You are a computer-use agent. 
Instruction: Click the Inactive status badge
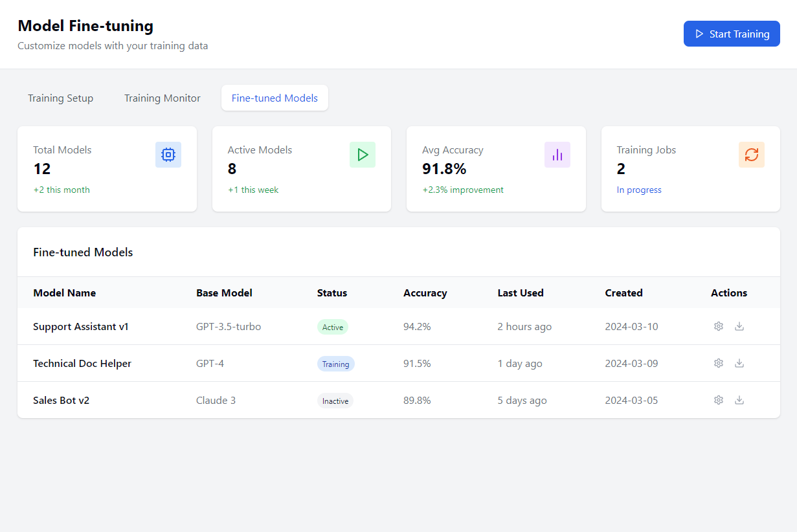(335, 401)
